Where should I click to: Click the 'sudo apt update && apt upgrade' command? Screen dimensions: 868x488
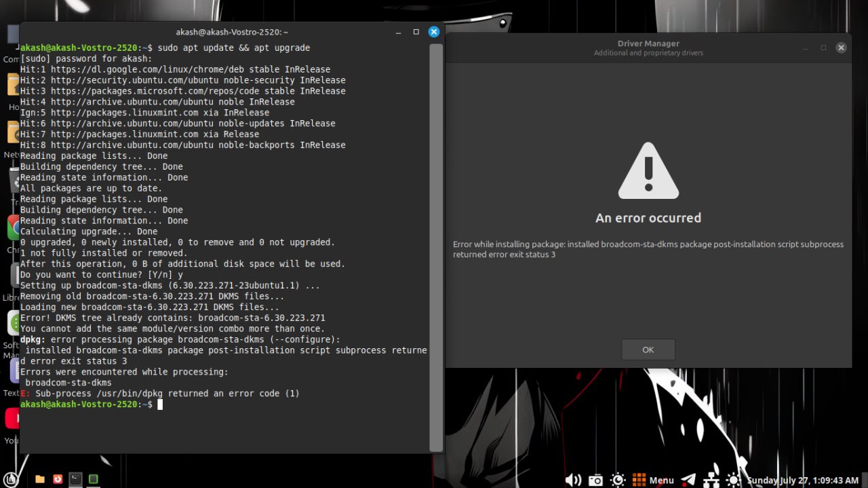pyautogui.click(x=234, y=48)
